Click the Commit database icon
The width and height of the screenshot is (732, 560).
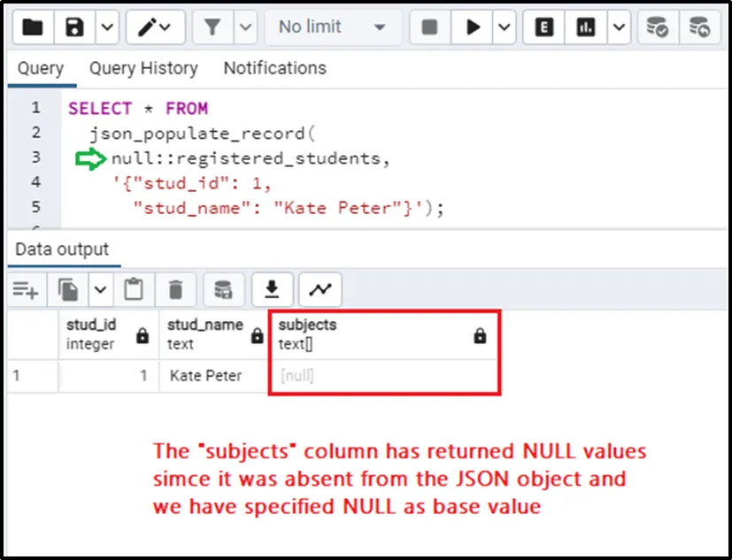[x=657, y=27]
